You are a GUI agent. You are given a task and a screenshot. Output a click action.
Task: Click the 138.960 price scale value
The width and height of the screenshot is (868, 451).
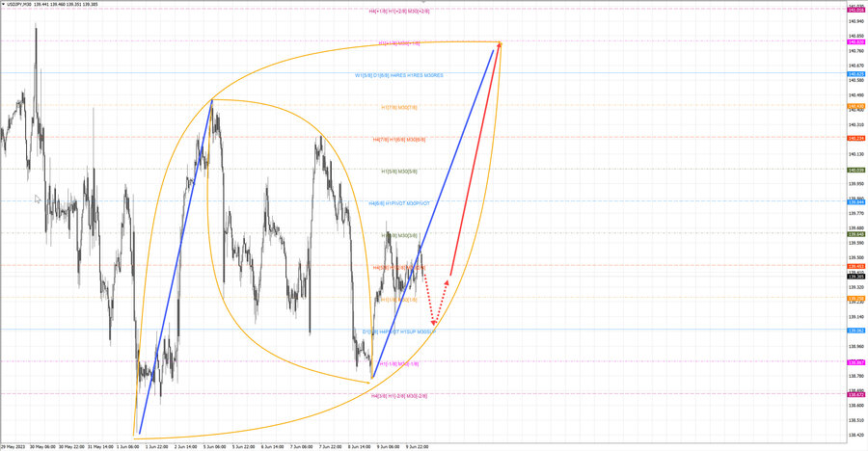[855, 346]
